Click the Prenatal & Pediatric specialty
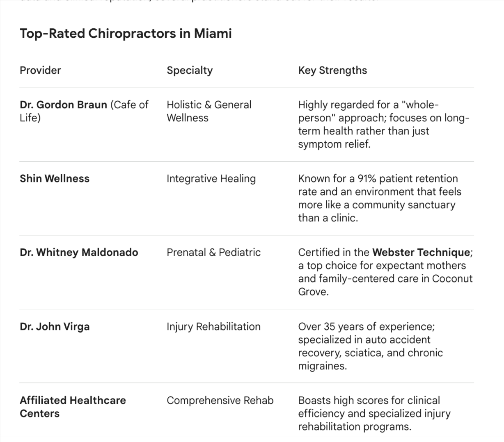The width and height of the screenshot is (504, 442). (213, 252)
